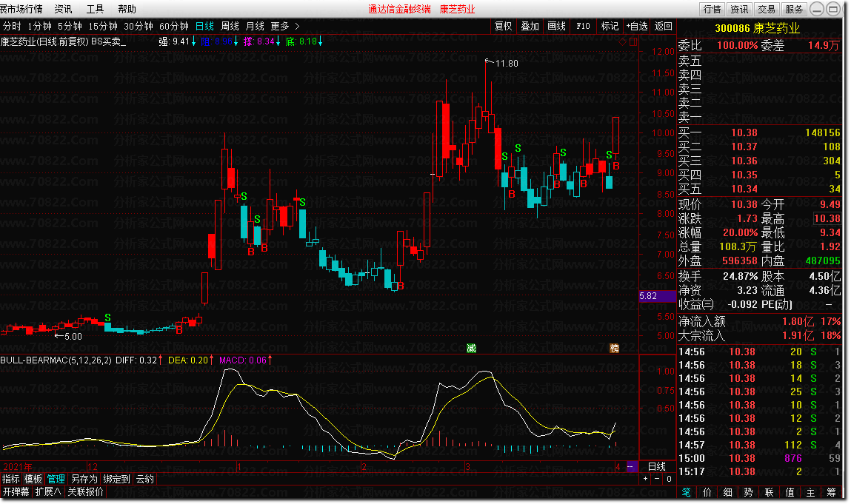The image size is (851, 504).
Task: Open the 模板 template tab
Action: point(33,479)
